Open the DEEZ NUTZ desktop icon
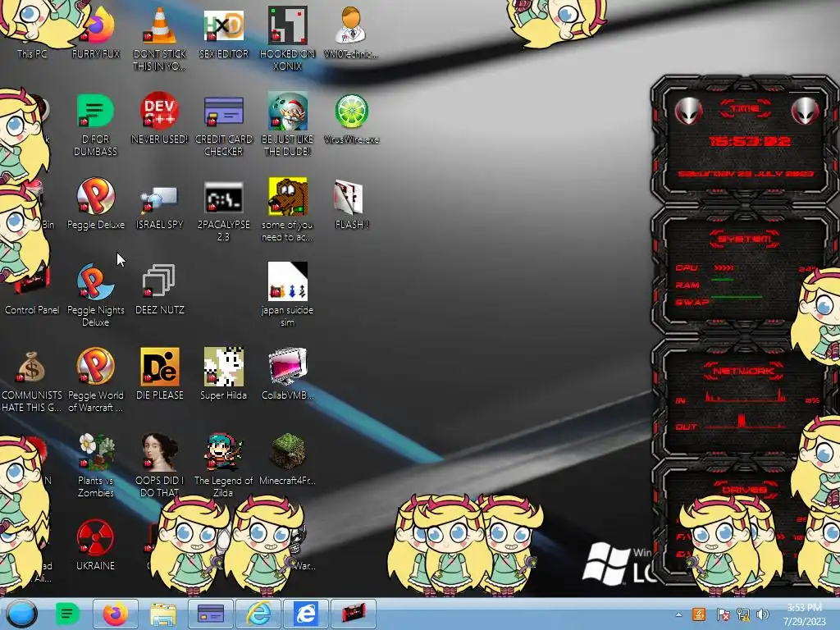This screenshot has height=630, width=840. coord(160,288)
